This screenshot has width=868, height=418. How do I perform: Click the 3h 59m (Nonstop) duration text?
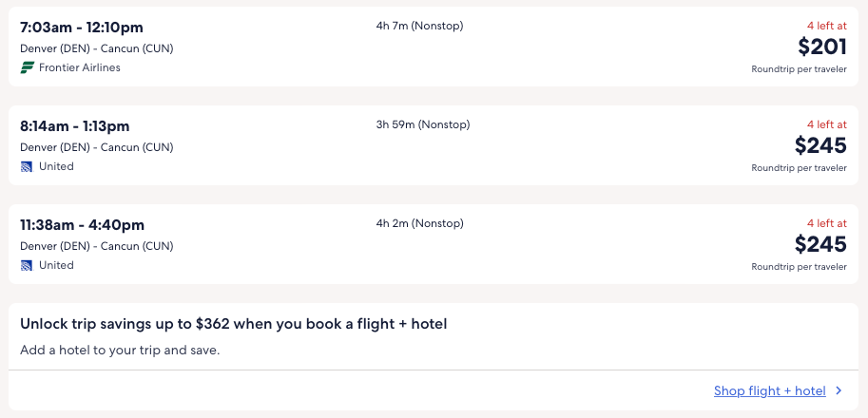(423, 124)
